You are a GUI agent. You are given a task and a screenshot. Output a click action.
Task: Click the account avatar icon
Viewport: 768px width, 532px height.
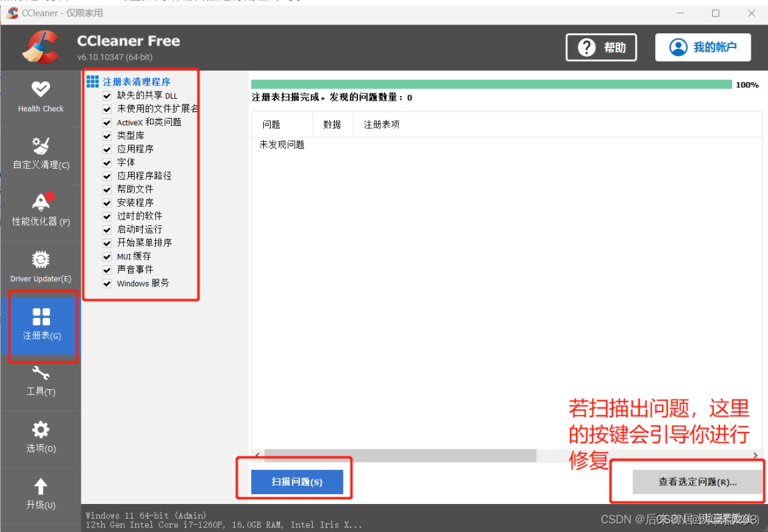pyautogui.click(x=679, y=47)
